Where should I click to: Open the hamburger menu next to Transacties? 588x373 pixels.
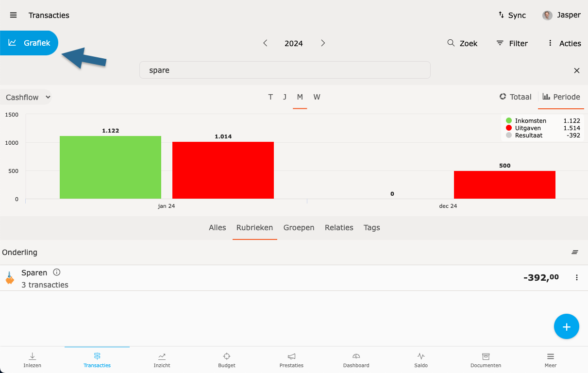13,15
